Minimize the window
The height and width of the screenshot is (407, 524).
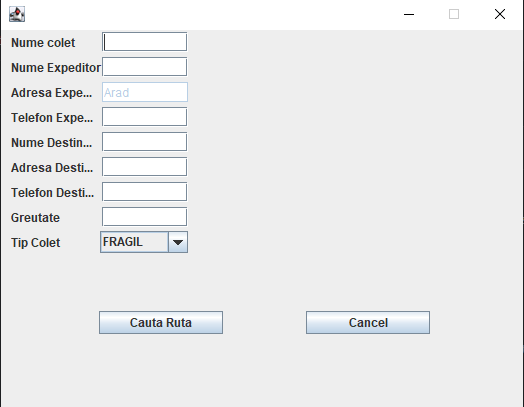click(409, 14)
